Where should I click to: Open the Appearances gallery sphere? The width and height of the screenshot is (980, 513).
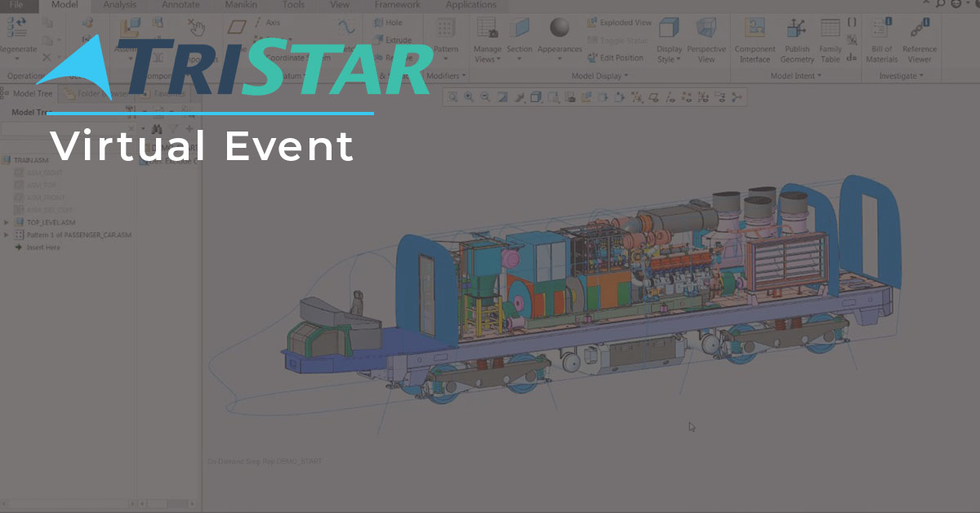[x=559, y=28]
